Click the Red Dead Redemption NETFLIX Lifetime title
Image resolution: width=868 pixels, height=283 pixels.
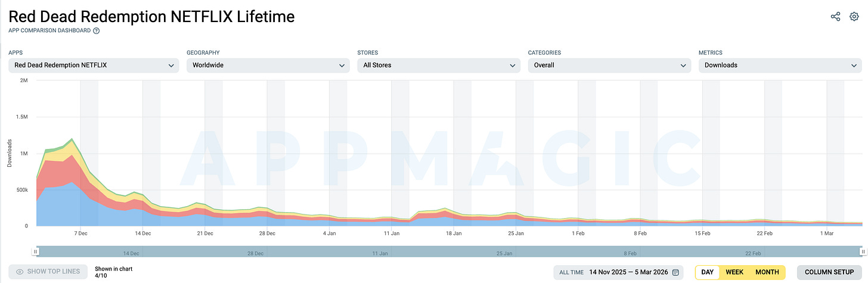(x=151, y=16)
